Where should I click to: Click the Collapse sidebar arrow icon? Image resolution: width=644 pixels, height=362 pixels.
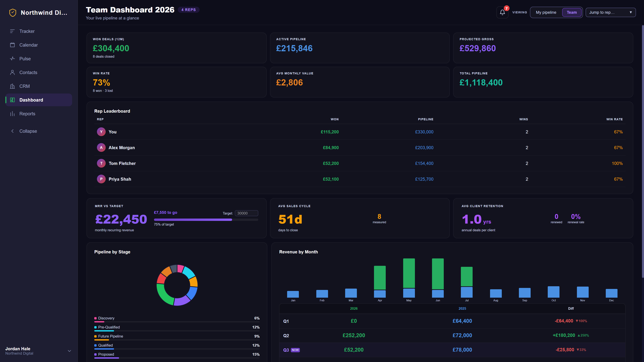coord(12,131)
